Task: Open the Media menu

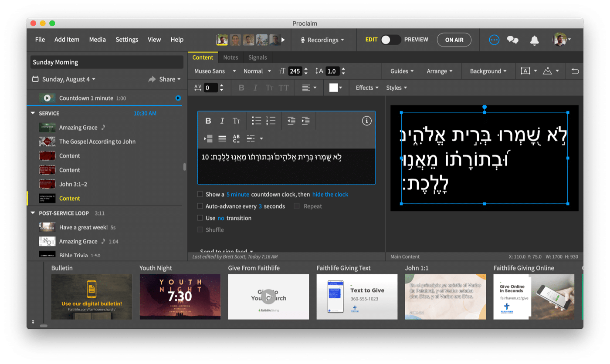Action: pos(98,40)
